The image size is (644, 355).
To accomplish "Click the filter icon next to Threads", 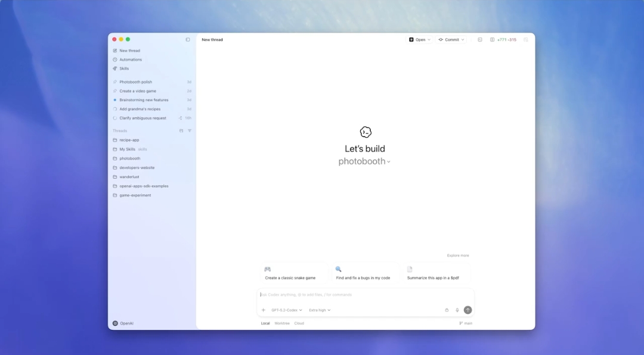I will click(189, 130).
